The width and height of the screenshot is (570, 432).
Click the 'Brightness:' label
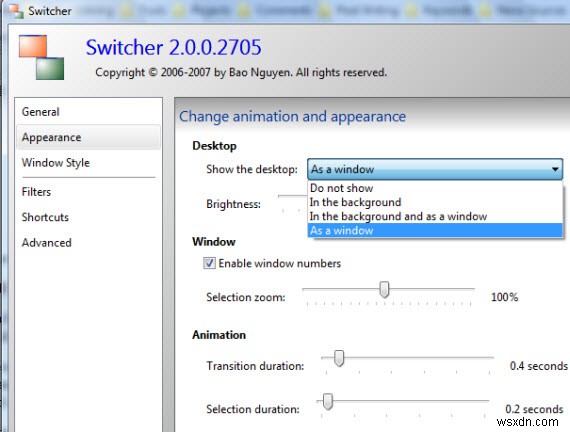click(x=233, y=204)
